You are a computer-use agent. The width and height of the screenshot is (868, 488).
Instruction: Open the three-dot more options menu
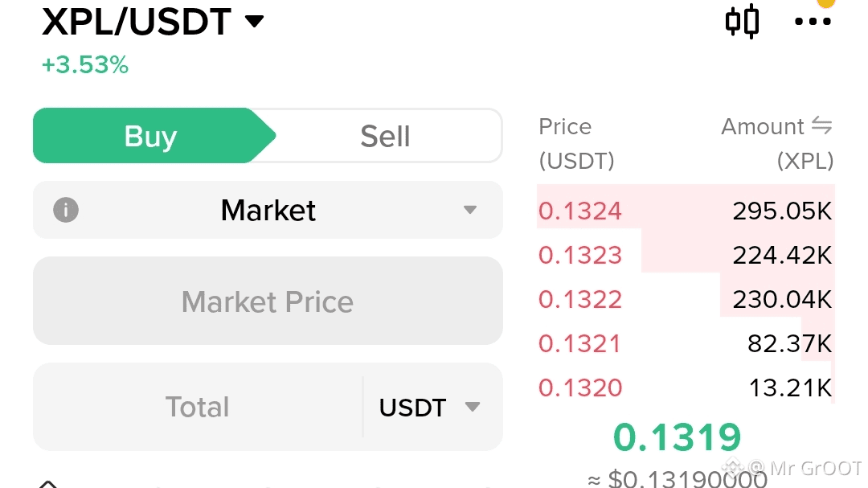pyautogui.click(x=812, y=22)
